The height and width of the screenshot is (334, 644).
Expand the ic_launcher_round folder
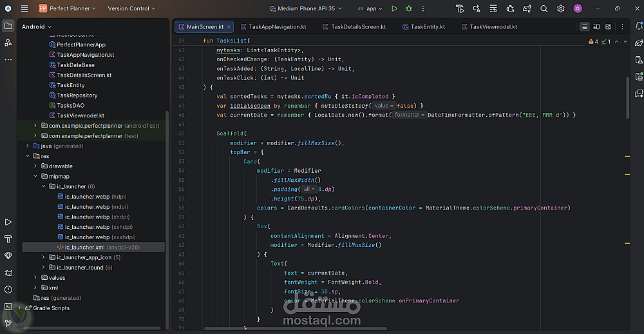tap(43, 268)
